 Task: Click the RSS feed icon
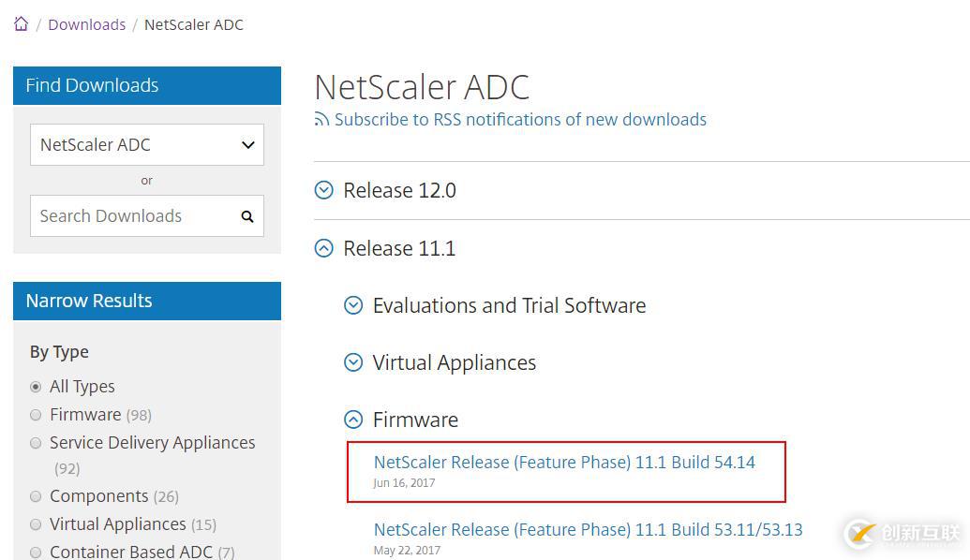(321, 120)
